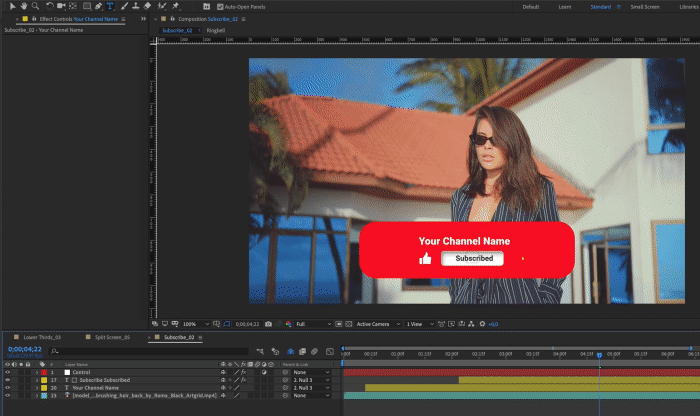Select the Clone Stamp tool

pos(135,6)
